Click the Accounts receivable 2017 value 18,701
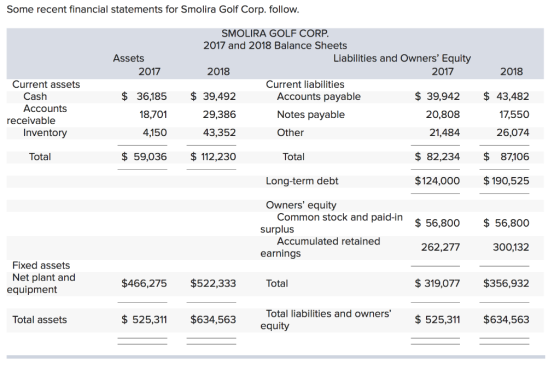 [x=153, y=115]
